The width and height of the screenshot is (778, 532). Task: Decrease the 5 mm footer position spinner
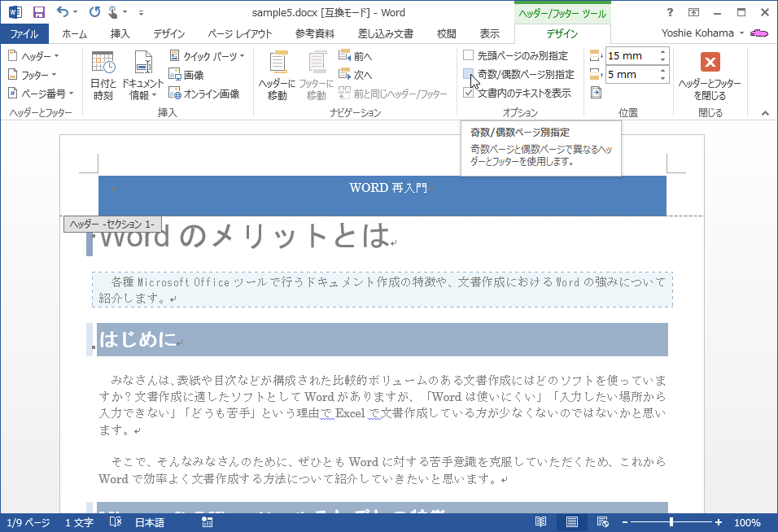coord(663,79)
